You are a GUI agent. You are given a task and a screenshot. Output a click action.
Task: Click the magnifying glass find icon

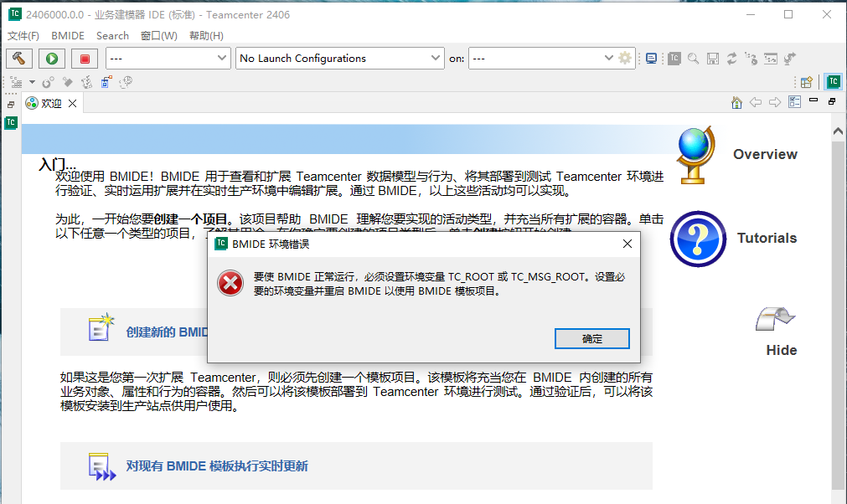694,59
